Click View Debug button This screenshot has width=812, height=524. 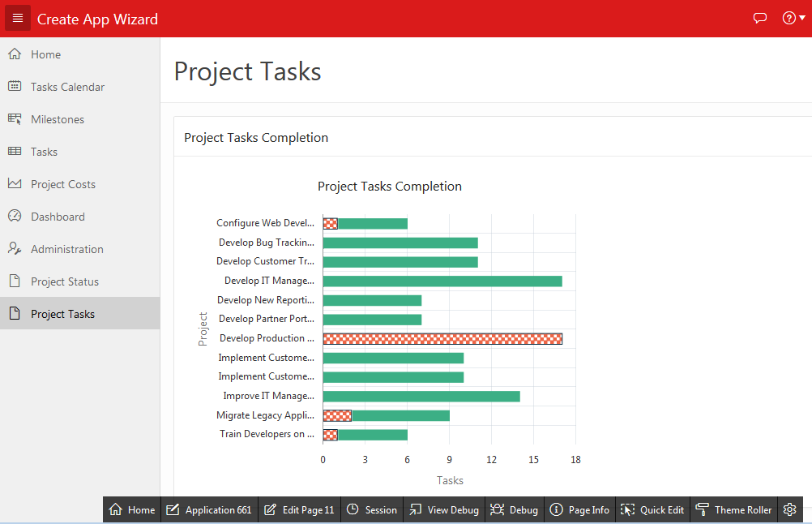point(444,509)
